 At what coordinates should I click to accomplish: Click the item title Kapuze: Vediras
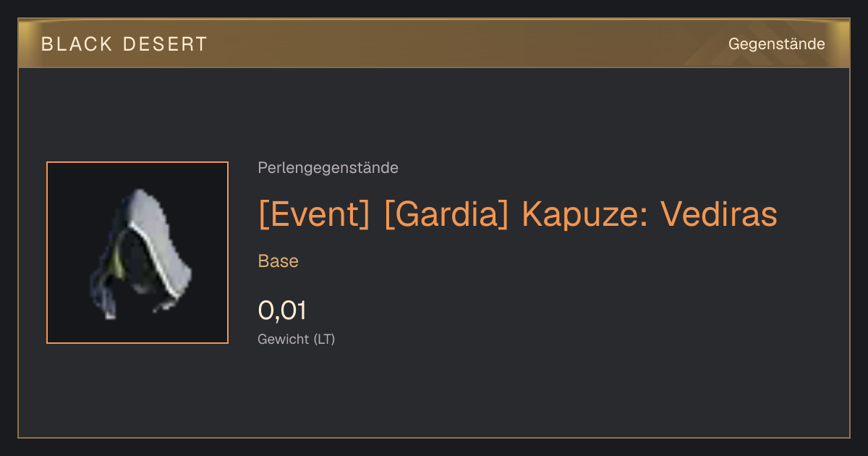click(x=517, y=214)
